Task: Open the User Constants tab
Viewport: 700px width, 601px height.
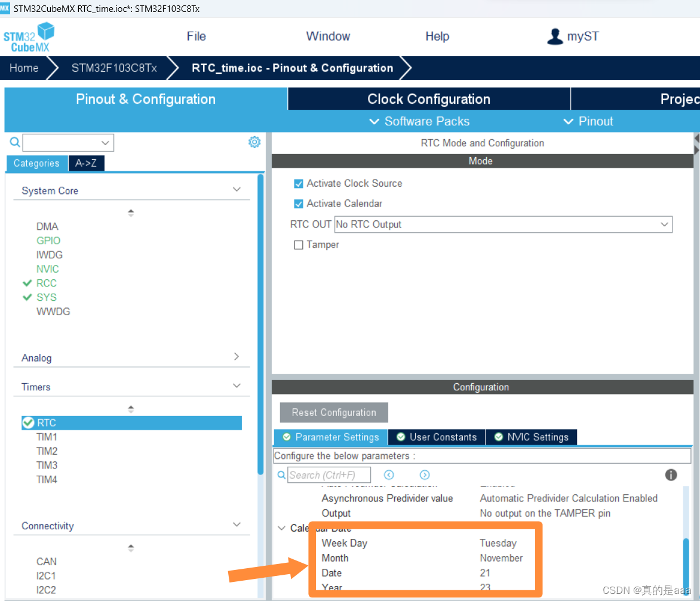Action: (x=437, y=437)
